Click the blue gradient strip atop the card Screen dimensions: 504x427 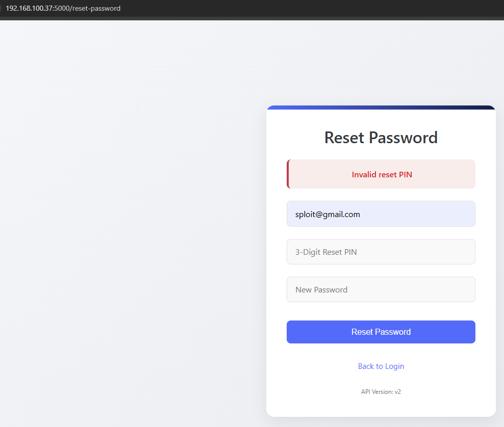[381, 108]
